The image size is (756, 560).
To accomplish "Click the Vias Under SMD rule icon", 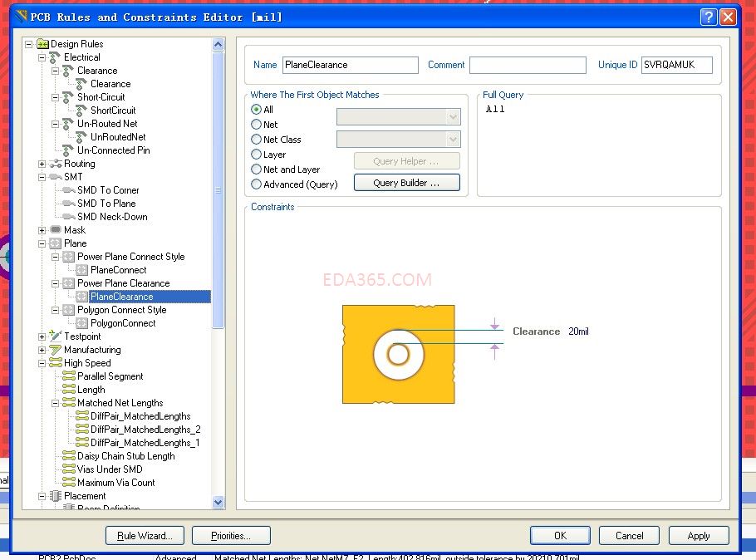I will coord(69,469).
